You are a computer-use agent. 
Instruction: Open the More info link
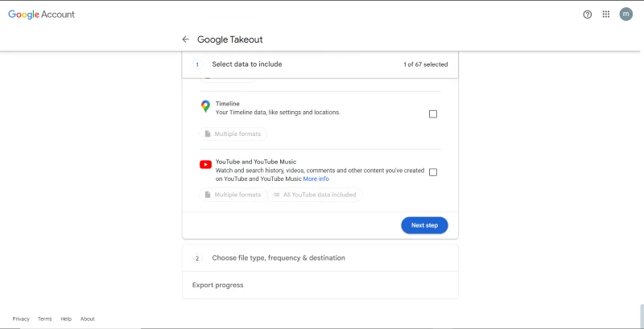[x=316, y=179]
